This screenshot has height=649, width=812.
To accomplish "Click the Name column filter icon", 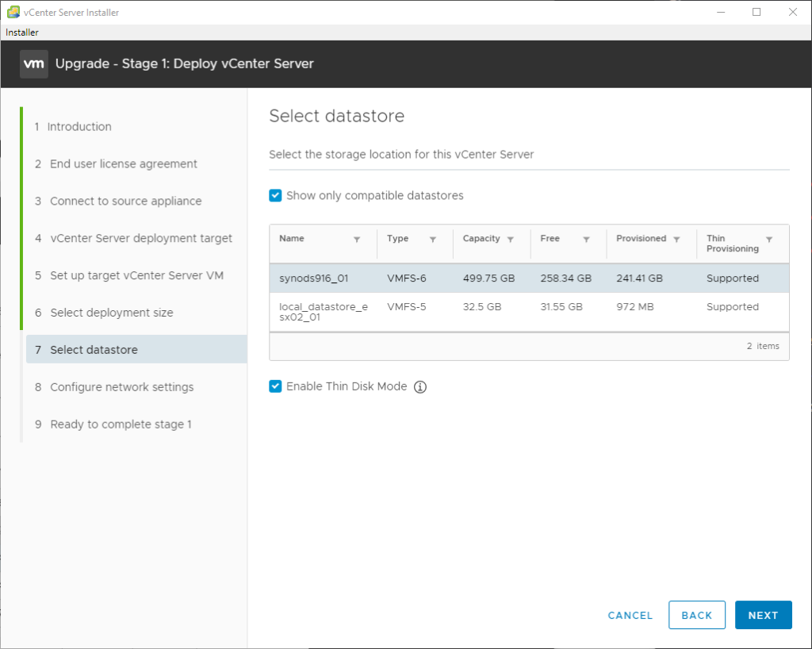I will 357,240.
